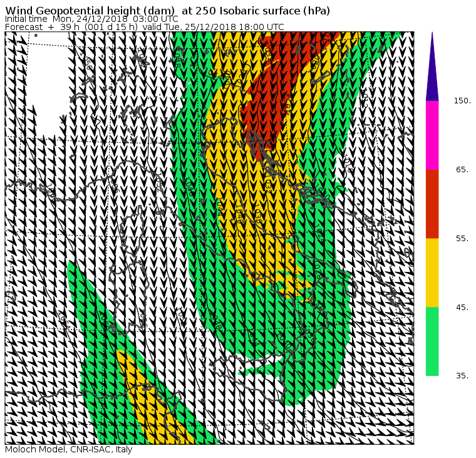Click the red 55-65 color band in legend
The image size is (476, 458).
[x=432, y=204]
